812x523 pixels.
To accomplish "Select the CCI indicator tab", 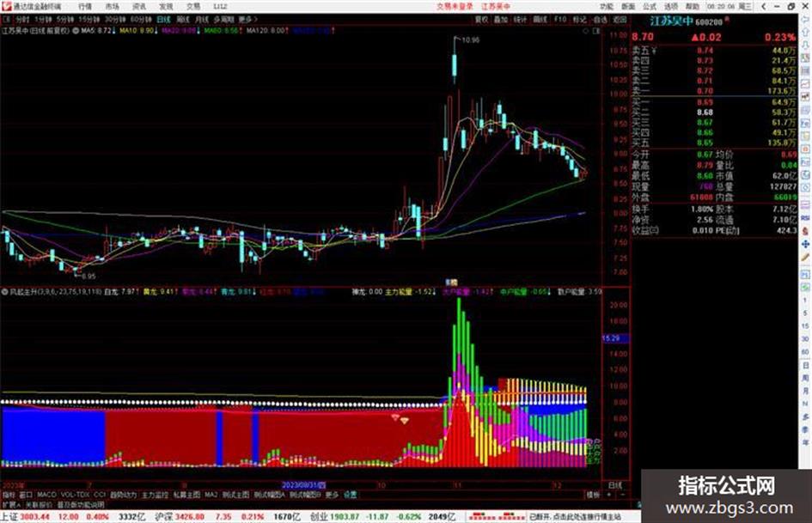I will 100,495.
